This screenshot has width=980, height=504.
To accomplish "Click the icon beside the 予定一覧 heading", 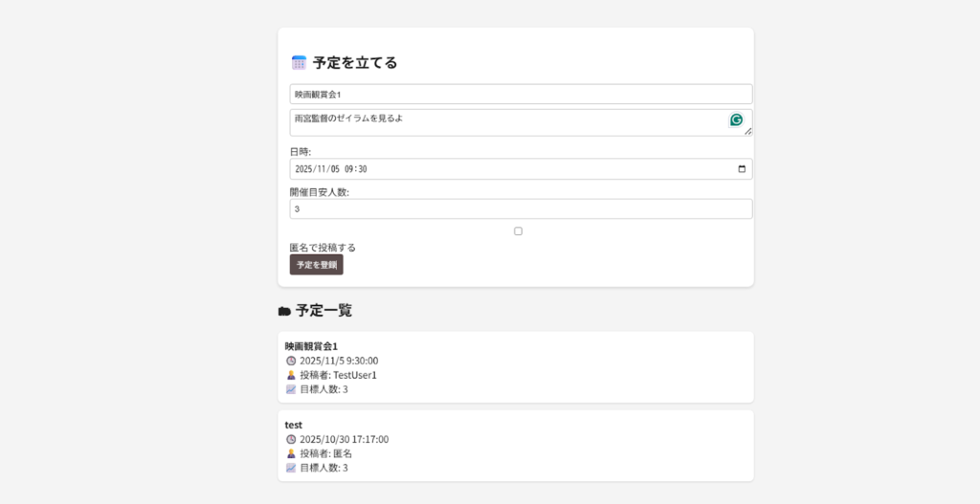I will (x=284, y=311).
